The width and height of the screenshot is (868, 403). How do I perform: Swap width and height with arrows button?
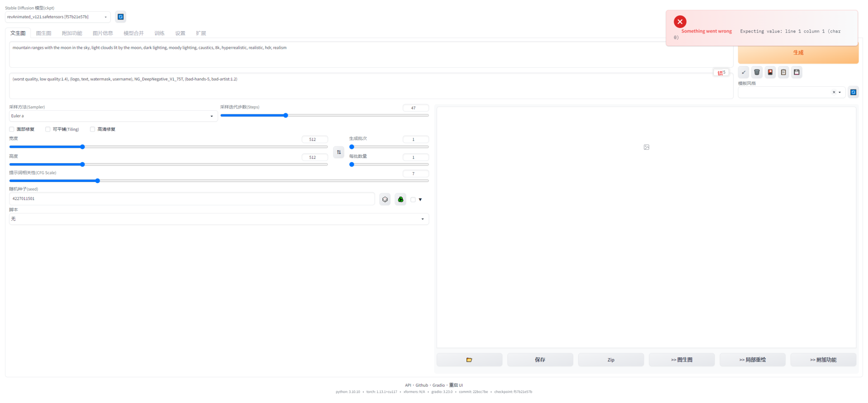[339, 152]
